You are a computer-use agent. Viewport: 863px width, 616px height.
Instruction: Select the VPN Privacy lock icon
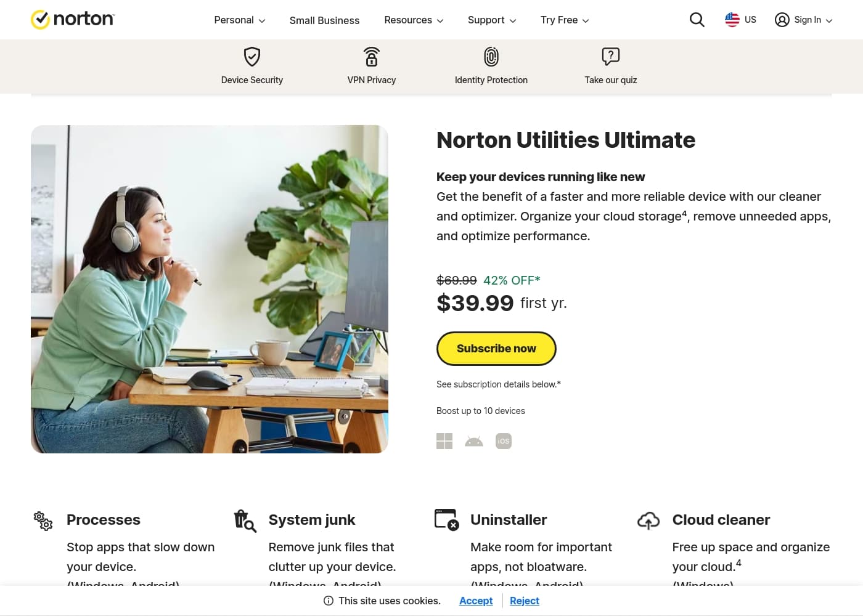371,56
